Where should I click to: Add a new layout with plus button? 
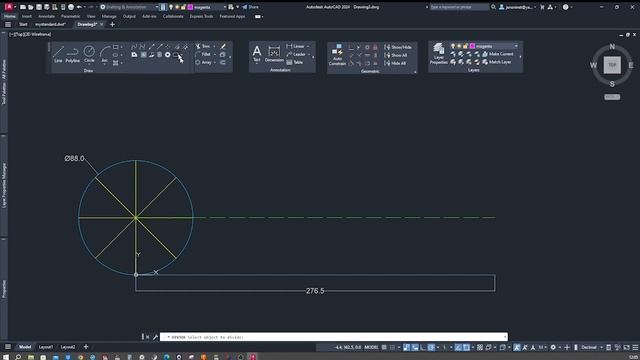tap(86, 347)
